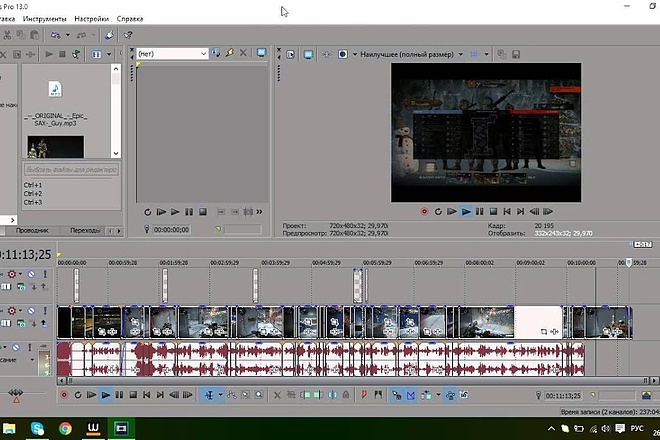Toggle external monitor preview in video preview
660x440 pixels.
[309, 54]
